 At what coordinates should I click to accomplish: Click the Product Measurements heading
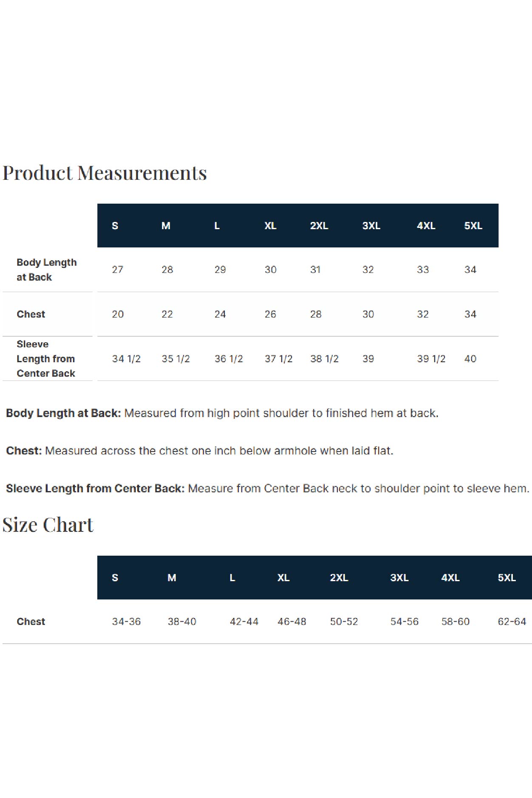click(x=105, y=173)
